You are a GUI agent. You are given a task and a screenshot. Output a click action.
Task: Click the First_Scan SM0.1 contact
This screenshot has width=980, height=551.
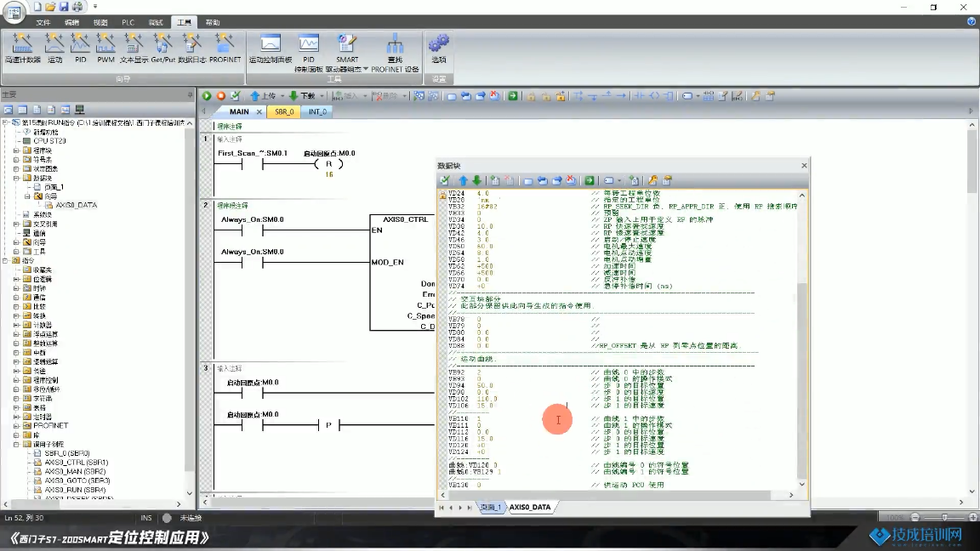click(252, 164)
